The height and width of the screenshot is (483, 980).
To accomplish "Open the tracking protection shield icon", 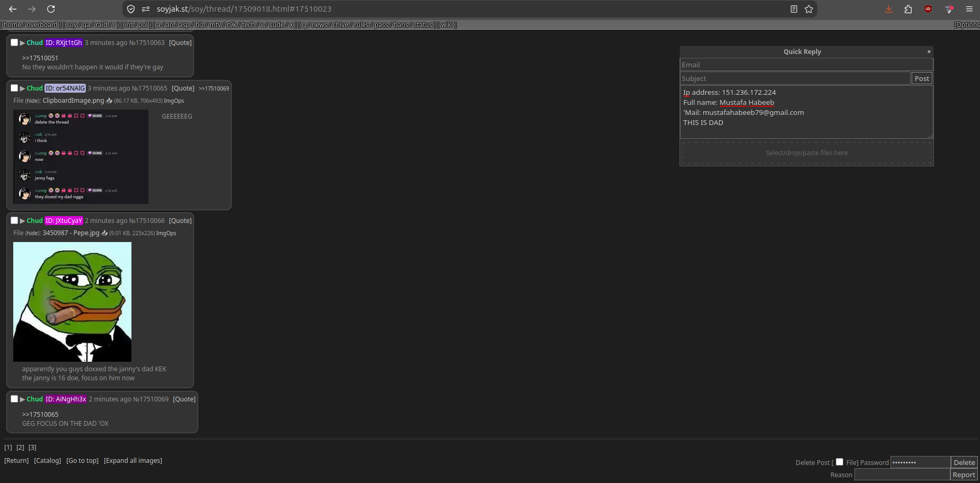I will pyautogui.click(x=131, y=9).
